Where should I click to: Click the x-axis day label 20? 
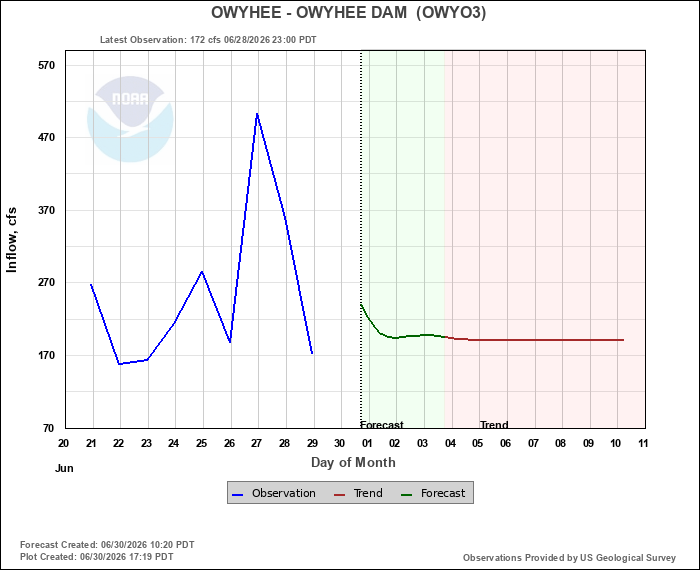[63, 443]
